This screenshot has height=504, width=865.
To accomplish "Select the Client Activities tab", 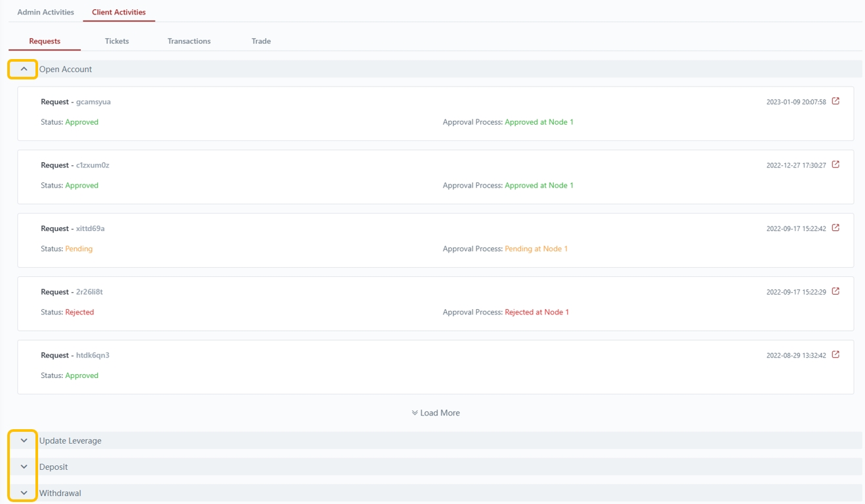I will (119, 12).
